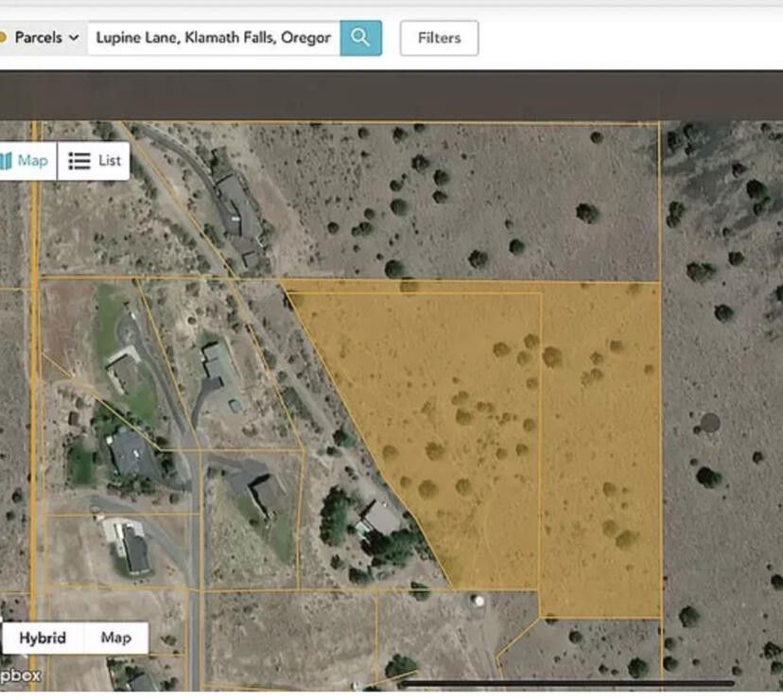Switch basemap to Map style
Screen dimensions: 783x700
coord(116,638)
